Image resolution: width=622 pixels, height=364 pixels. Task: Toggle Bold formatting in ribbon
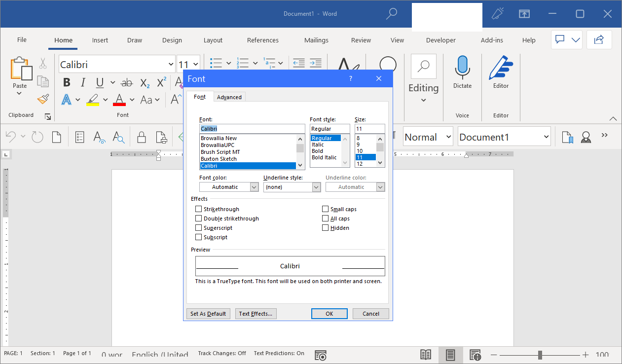pos(67,83)
